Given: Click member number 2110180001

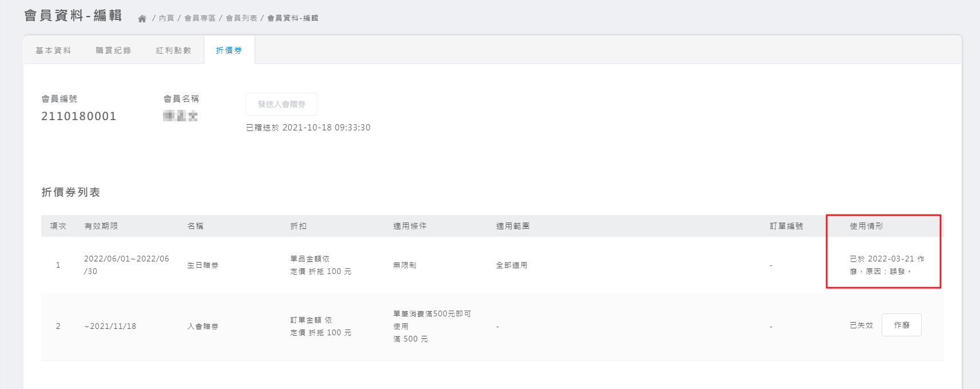Looking at the screenshot, I should point(79,116).
